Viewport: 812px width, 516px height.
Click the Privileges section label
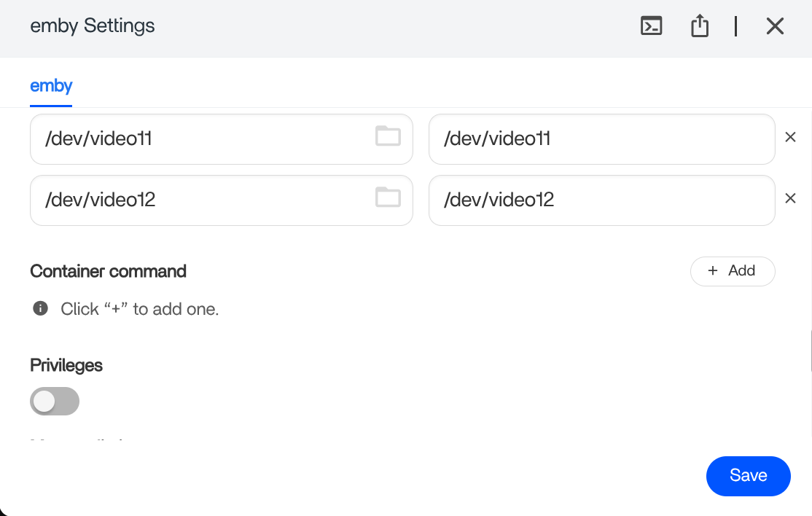pyautogui.click(x=66, y=365)
